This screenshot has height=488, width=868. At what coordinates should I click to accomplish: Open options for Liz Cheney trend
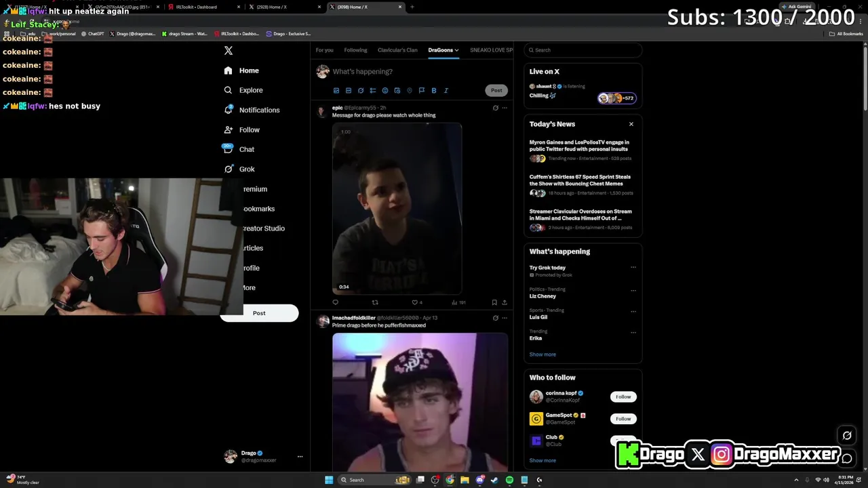[x=633, y=290]
